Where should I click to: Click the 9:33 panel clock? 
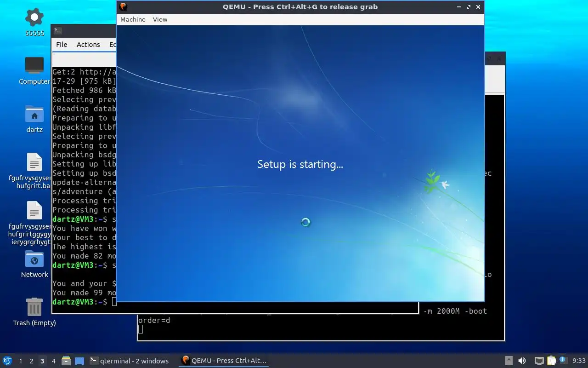(579, 361)
